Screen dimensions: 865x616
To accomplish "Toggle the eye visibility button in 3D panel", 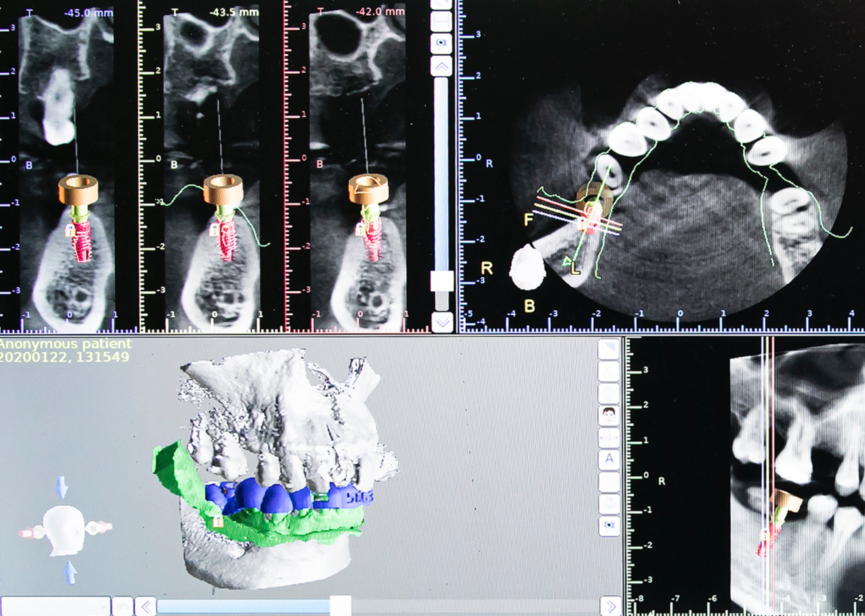I will 609,526.
